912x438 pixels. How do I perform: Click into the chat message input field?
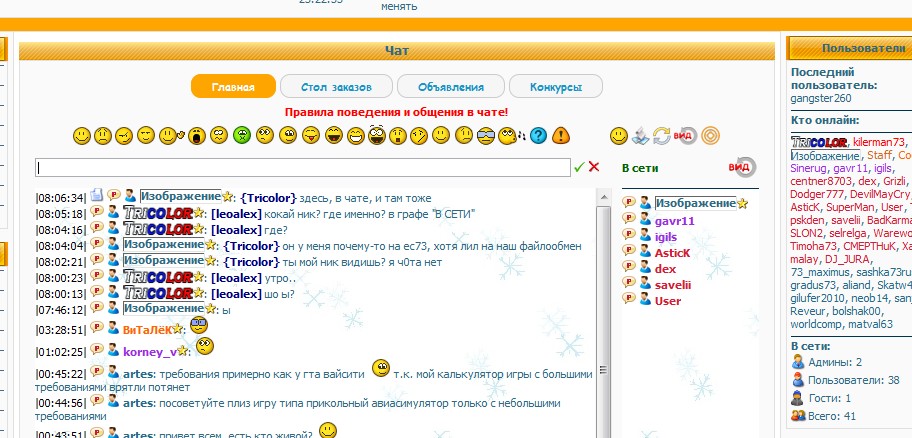pos(303,167)
